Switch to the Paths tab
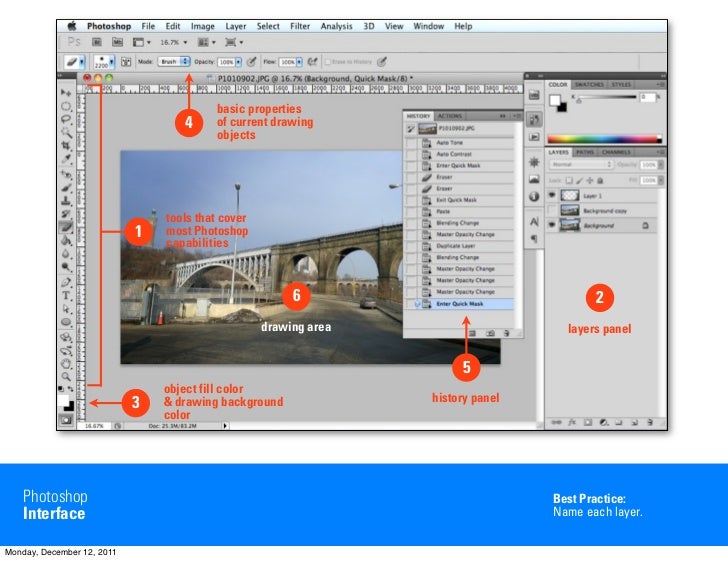728x561 pixels. [x=585, y=152]
